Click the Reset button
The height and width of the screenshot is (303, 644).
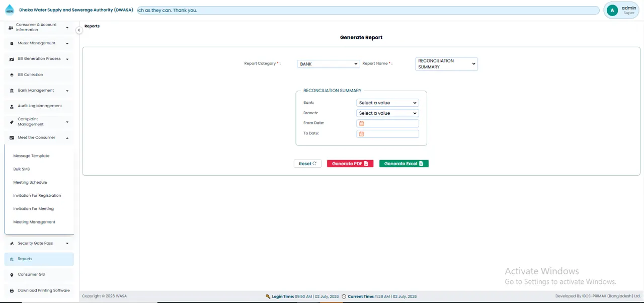307,164
